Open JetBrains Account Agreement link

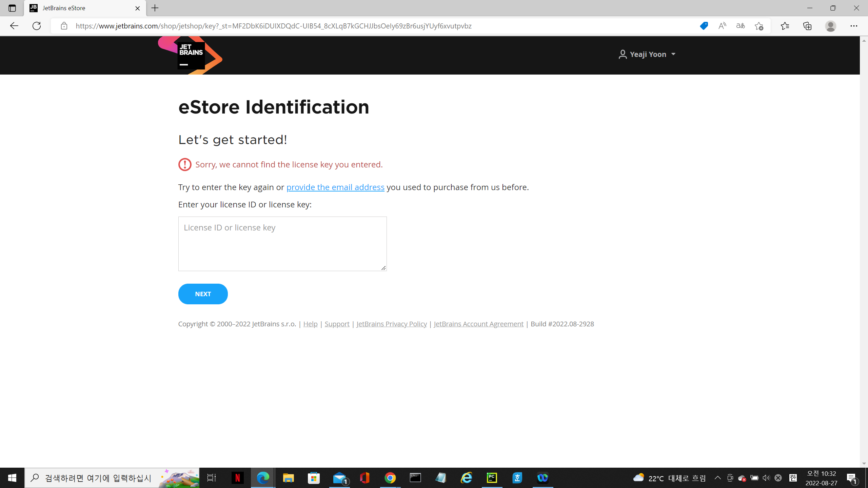pos(479,324)
